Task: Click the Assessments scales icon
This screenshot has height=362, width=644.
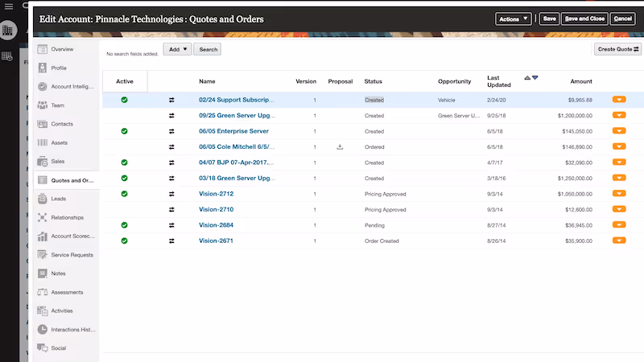Action: click(43, 292)
